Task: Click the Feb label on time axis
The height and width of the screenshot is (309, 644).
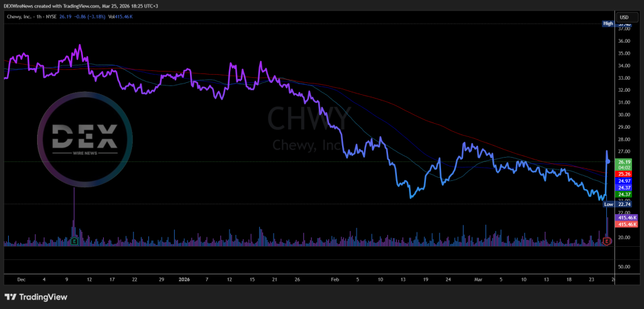Action: coord(335,279)
